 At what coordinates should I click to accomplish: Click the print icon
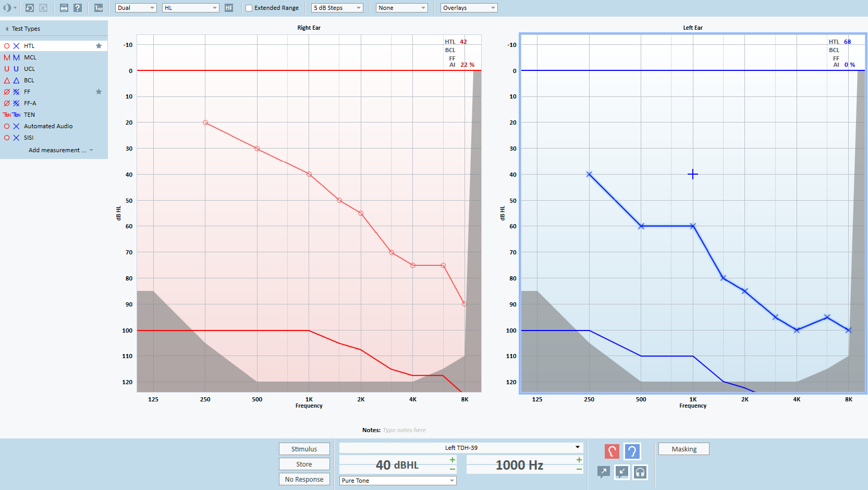click(x=64, y=8)
